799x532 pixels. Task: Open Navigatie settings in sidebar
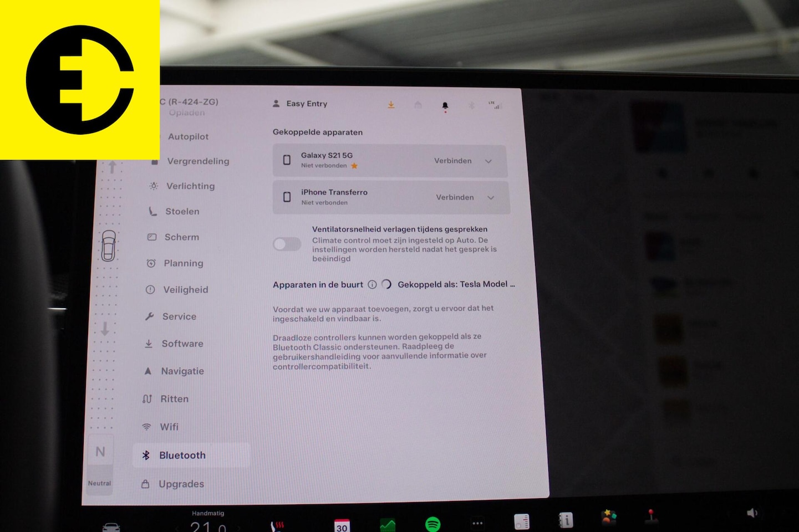(x=182, y=371)
